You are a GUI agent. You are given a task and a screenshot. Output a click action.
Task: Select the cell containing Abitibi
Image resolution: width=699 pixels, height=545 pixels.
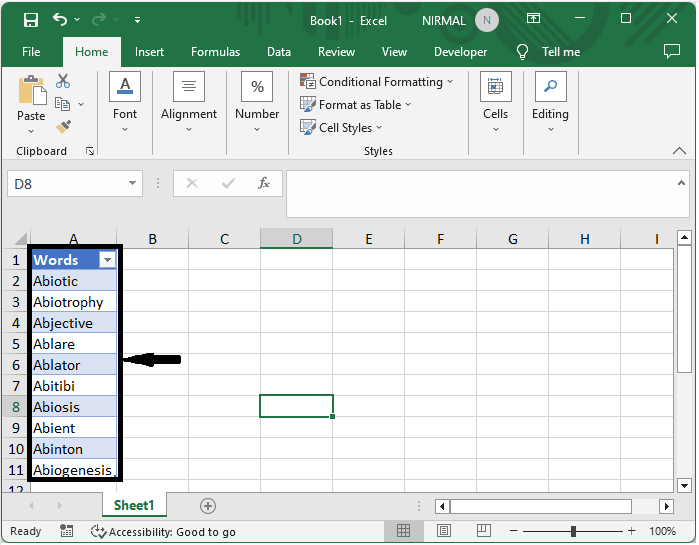point(74,386)
